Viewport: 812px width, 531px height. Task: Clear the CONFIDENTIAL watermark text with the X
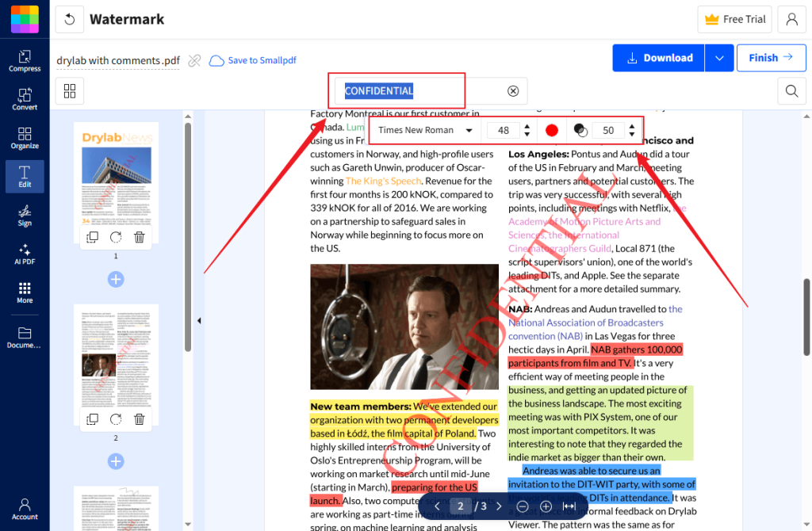point(513,90)
